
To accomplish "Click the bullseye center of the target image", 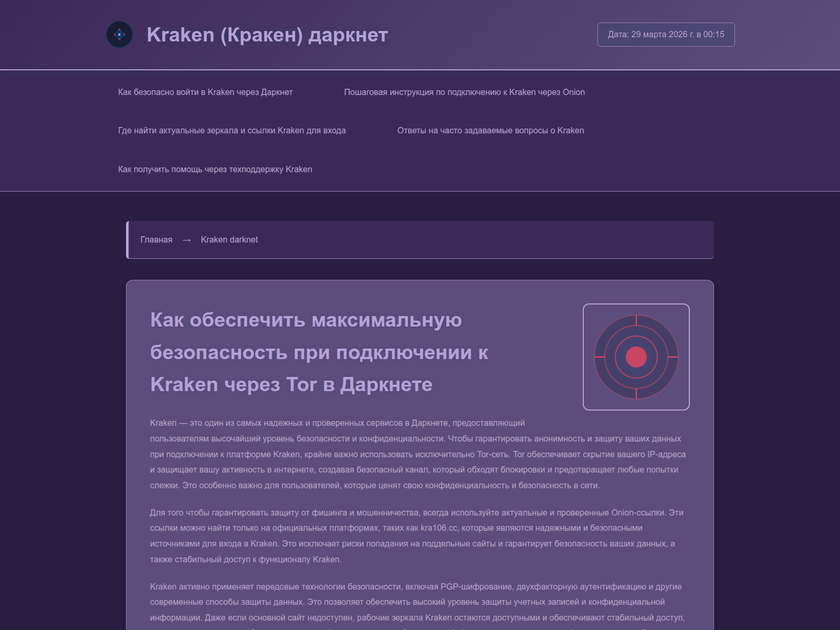I will [x=636, y=356].
